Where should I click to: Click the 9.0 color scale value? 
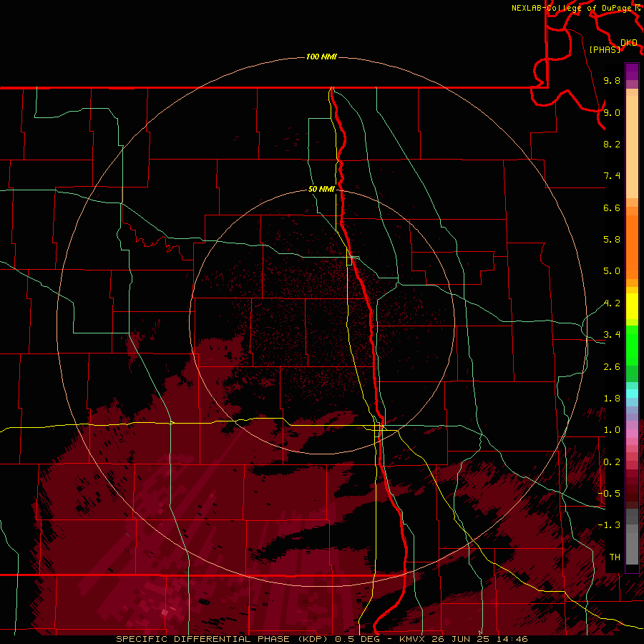[x=612, y=112]
